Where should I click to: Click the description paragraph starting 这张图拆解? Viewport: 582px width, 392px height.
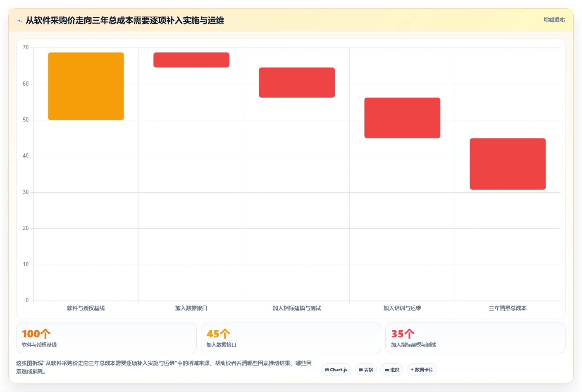tap(164, 367)
